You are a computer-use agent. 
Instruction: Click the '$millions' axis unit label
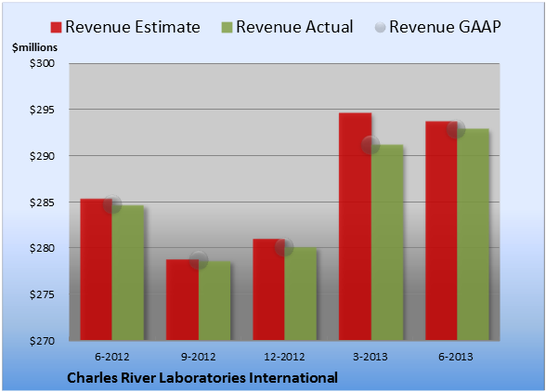click(34, 47)
